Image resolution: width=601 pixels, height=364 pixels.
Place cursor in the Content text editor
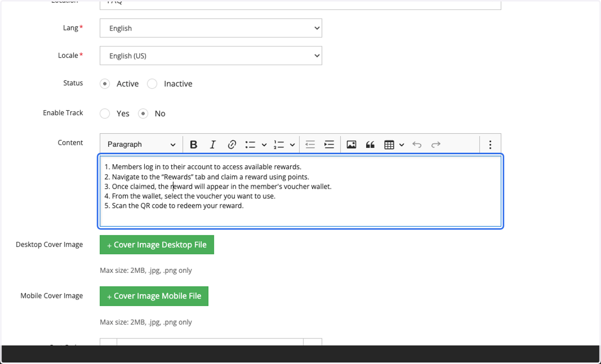click(300, 192)
